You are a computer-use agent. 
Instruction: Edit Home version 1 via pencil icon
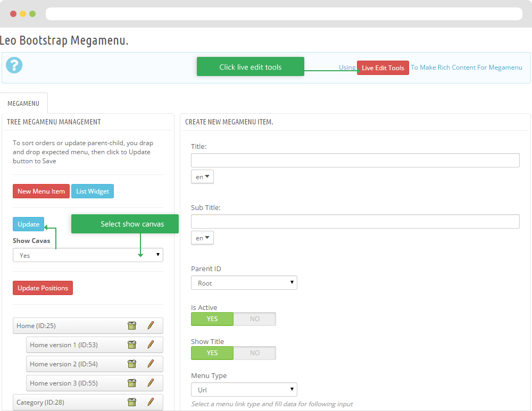click(x=151, y=345)
